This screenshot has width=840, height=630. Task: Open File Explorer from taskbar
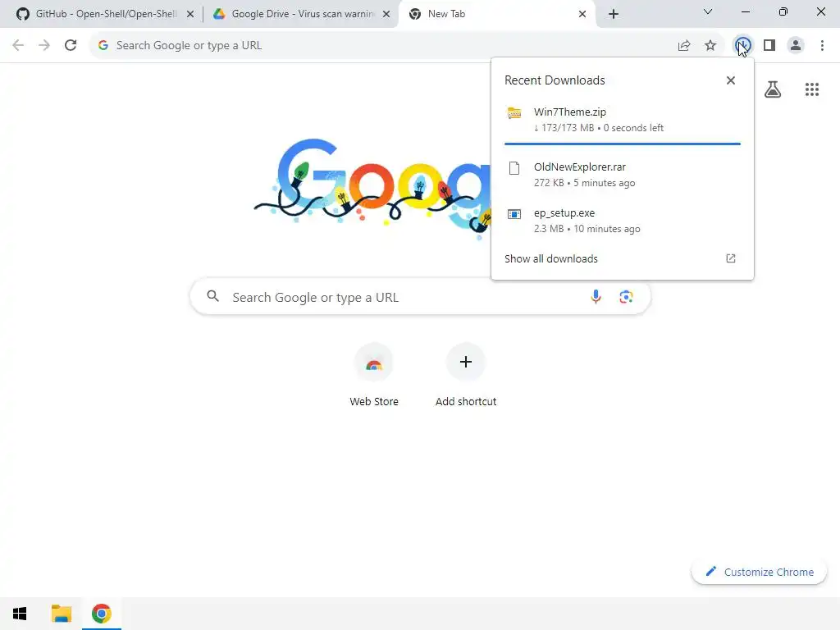(x=62, y=614)
